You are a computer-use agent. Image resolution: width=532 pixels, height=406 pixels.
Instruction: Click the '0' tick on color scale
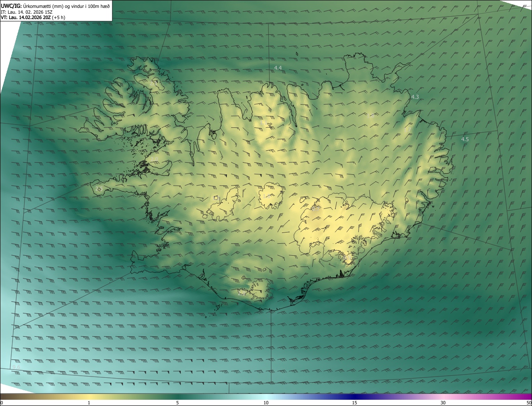(2, 403)
